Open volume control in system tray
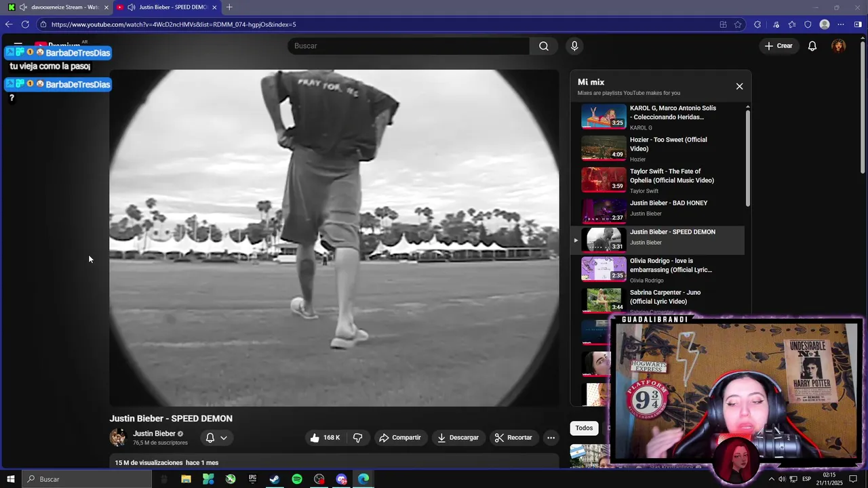The height and width of the screenshot is (488, 868). [782, 479]
